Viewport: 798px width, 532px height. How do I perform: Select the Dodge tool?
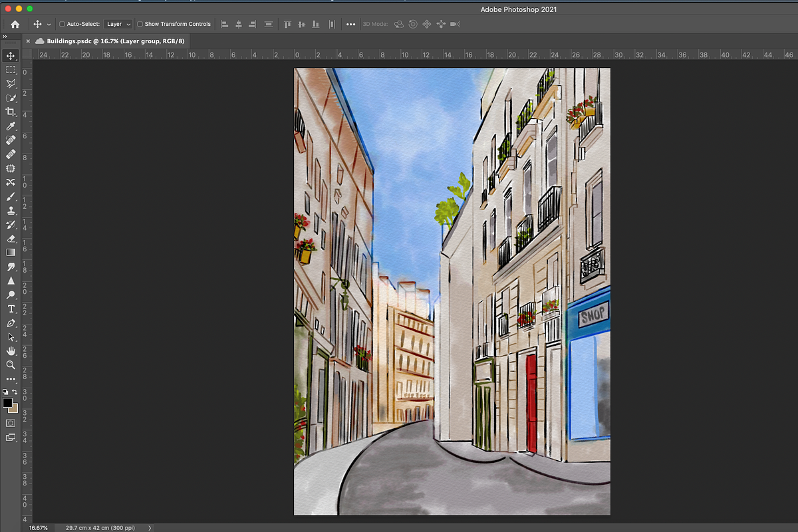[11, 295]
